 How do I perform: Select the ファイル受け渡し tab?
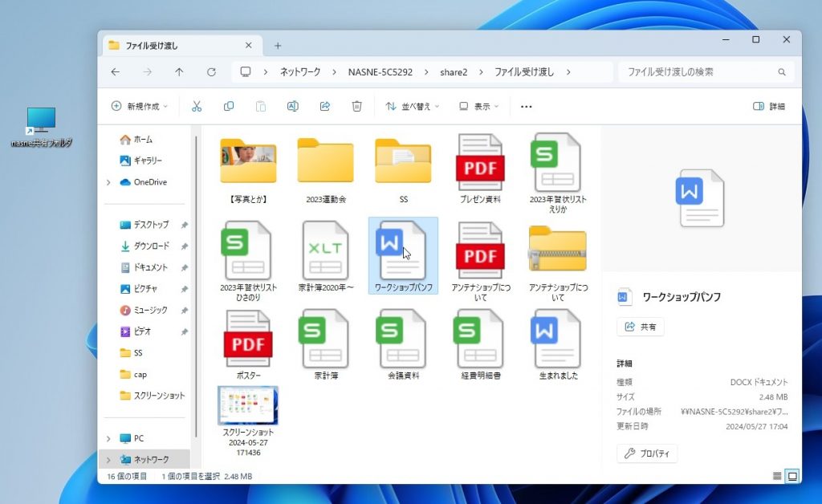[x=181, y=46]
